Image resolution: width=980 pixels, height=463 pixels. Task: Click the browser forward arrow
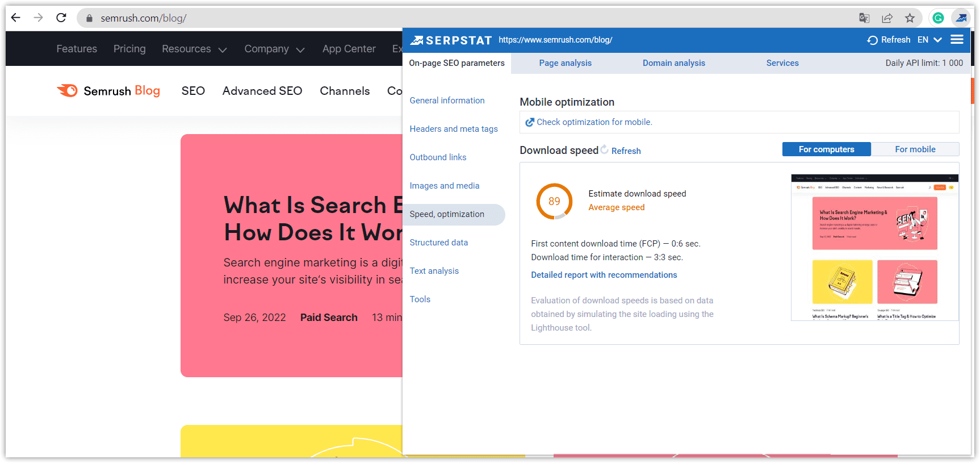[38, 18]
